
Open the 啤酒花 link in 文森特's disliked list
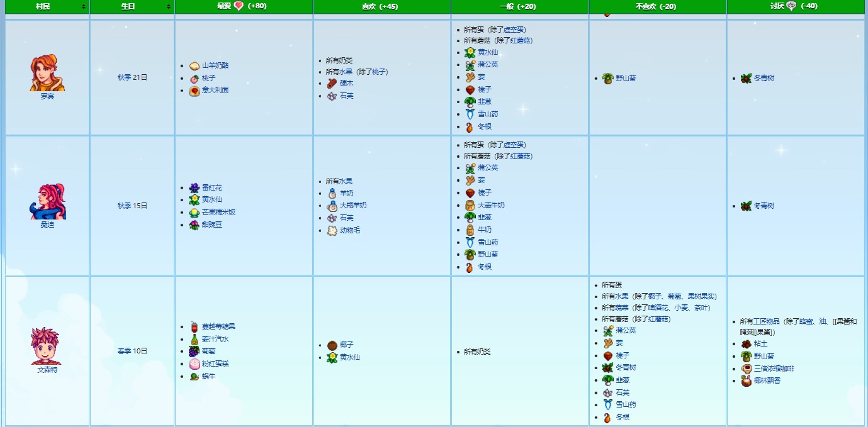point(658,308)
